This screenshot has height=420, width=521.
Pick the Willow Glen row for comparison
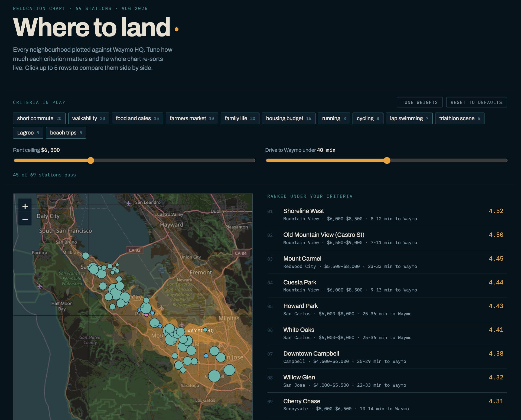(387, 381)
